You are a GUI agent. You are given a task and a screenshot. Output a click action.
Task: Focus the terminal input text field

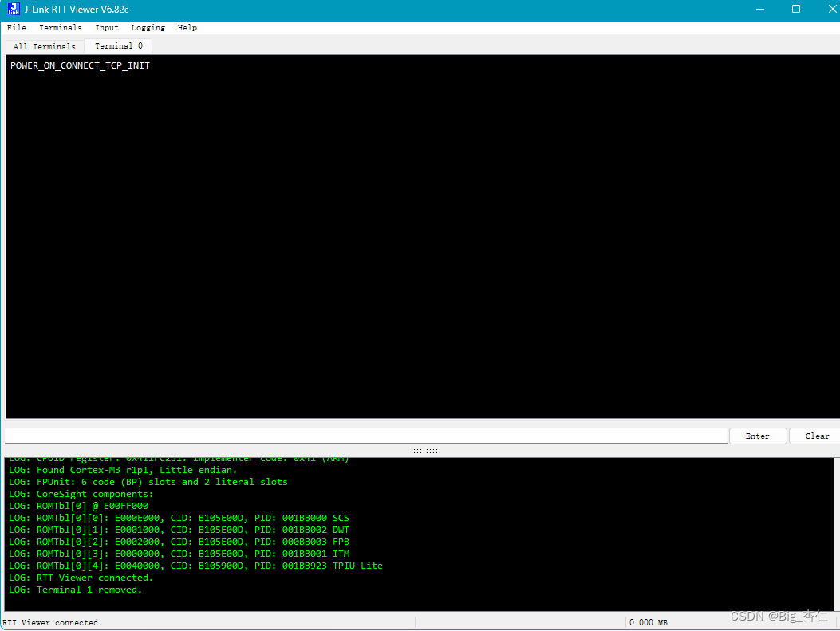tap(366, 436)
